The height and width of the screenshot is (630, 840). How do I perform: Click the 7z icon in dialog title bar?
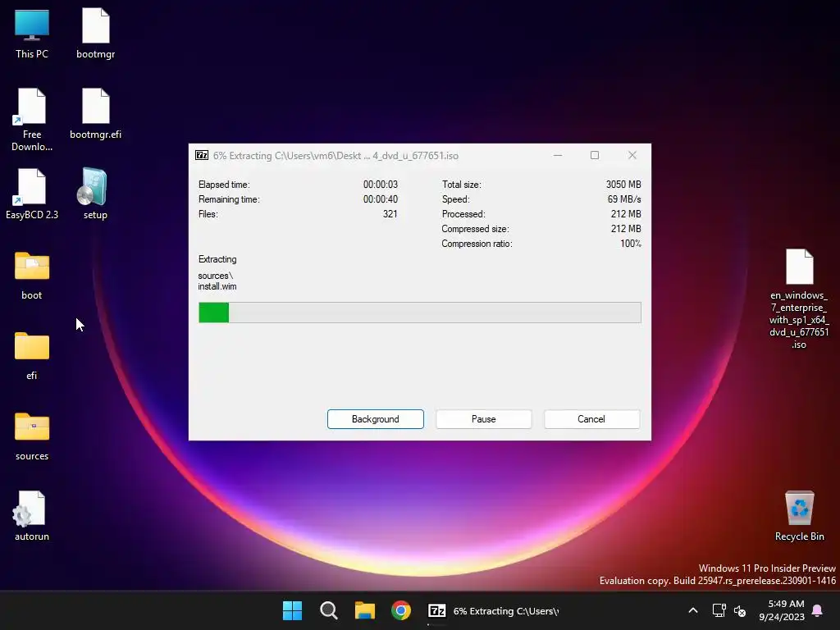pos(202,155)
